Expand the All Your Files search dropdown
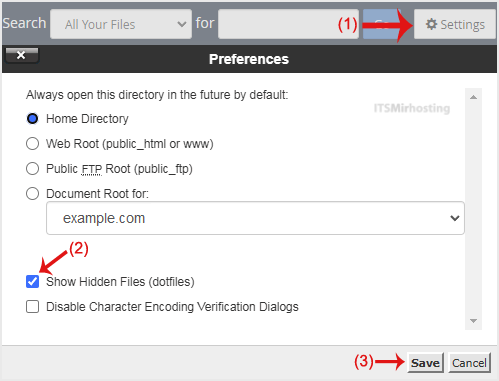Image resolution: width=499 pixels, height=381 pixels. pos(121,24)
